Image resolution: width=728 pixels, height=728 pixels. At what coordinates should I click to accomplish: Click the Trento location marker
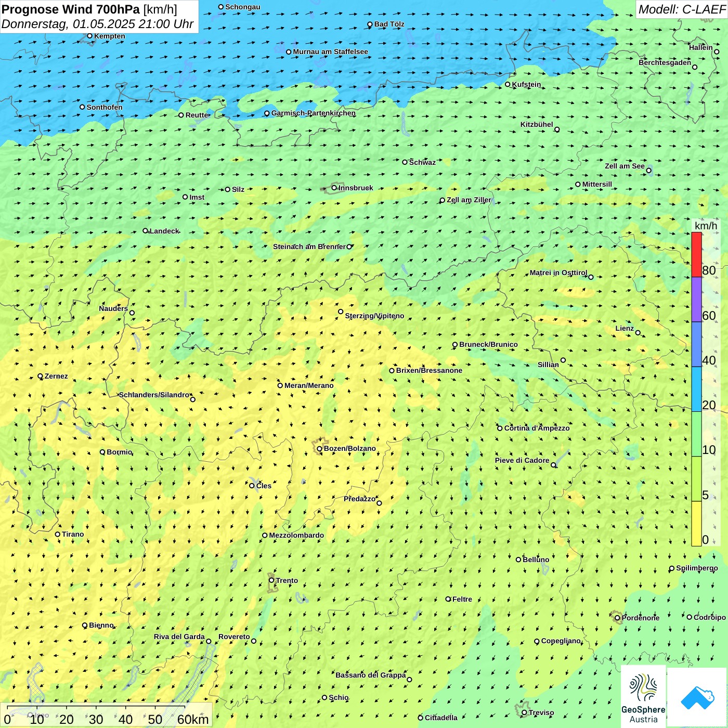271,580
